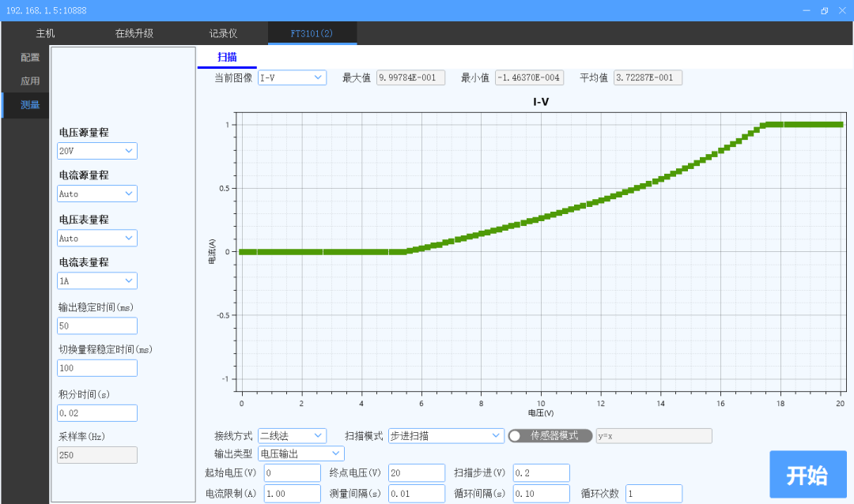Click the 电流(A) axis label
Viewport: 854px width, 504px height.
(x=213, y=251)
